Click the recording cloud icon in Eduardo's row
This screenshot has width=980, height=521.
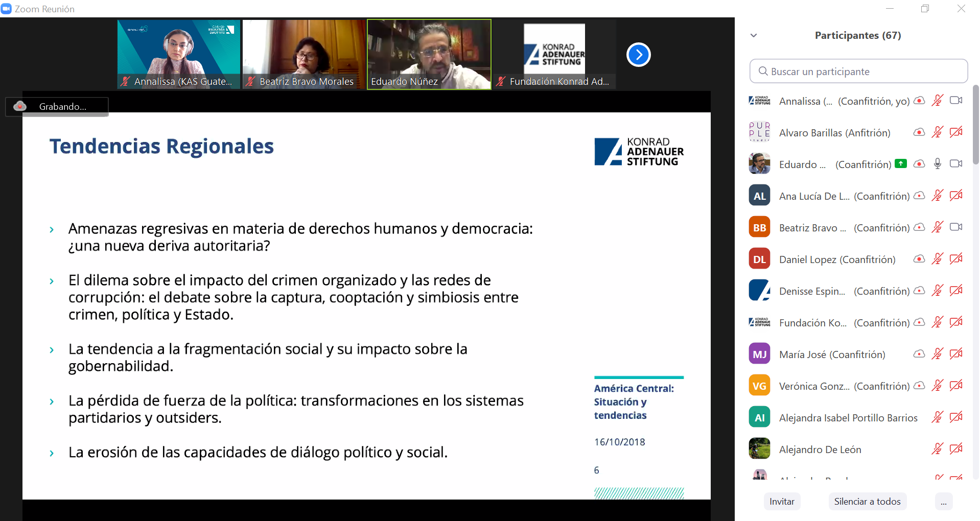(919, 164)
